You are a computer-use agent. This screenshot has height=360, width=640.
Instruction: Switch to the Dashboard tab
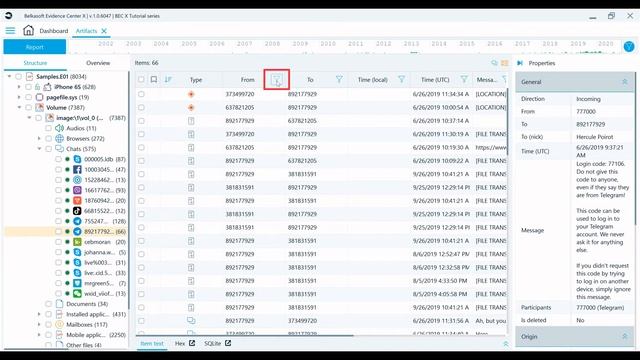[x=54, y=31]
